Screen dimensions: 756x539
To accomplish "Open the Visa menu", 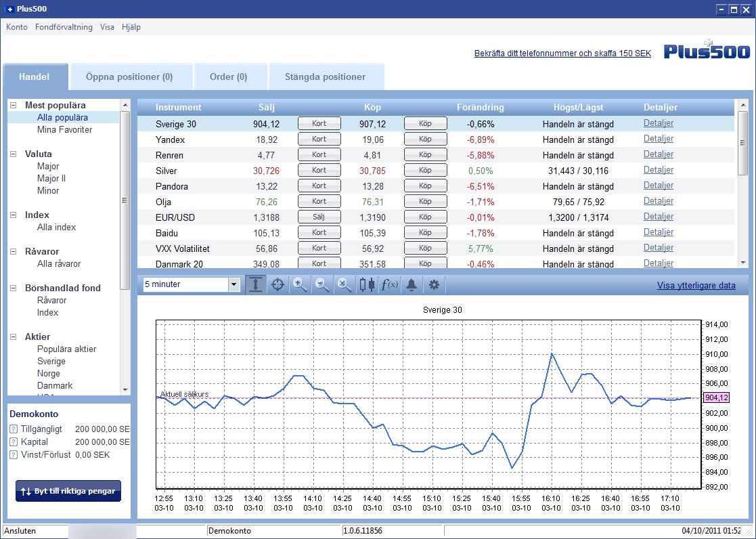I will 107,27.
